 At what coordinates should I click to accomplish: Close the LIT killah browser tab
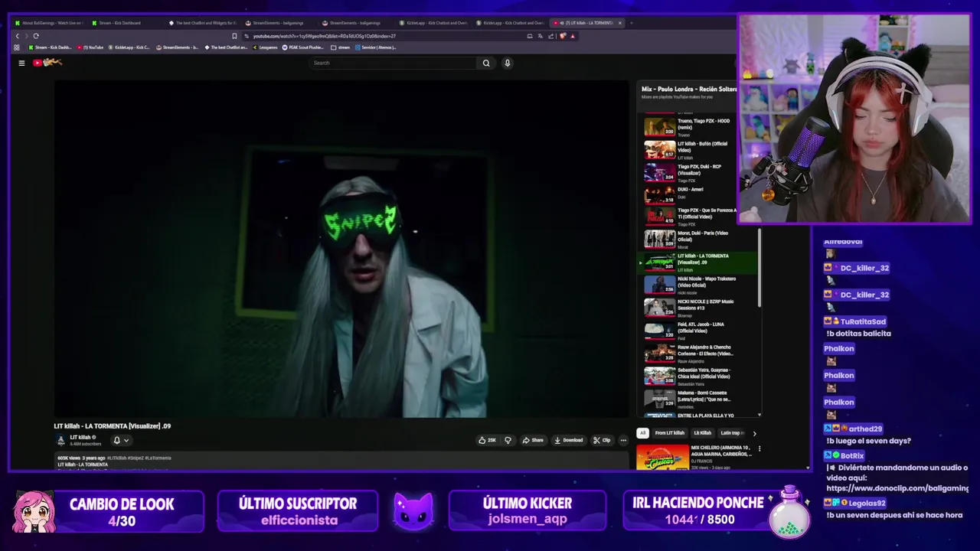pos(619,23)
